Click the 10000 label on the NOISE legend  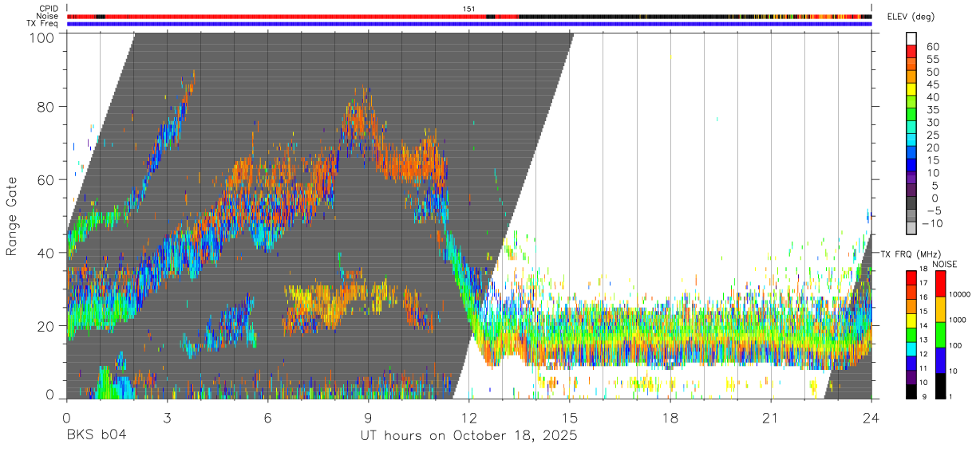[x=960, y=294]
